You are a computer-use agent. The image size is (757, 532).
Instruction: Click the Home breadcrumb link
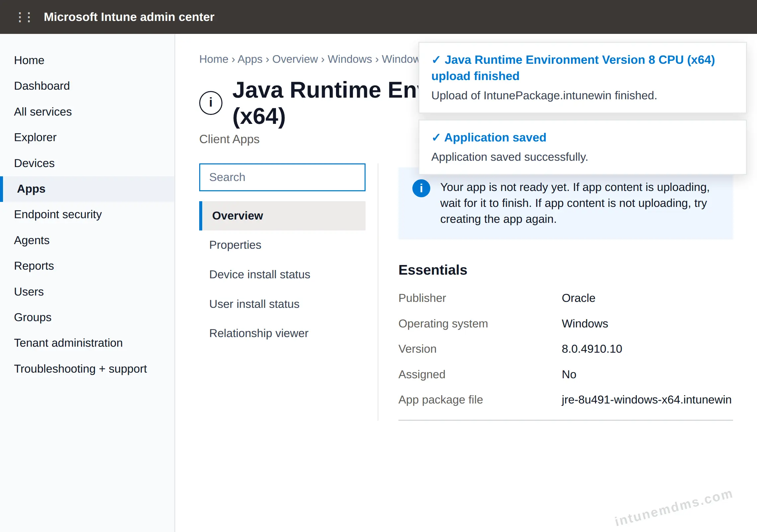(214, 59)
